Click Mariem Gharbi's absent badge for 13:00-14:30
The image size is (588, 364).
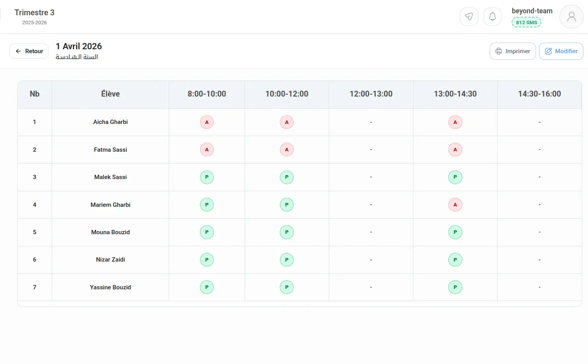click(x=455, y=205)
